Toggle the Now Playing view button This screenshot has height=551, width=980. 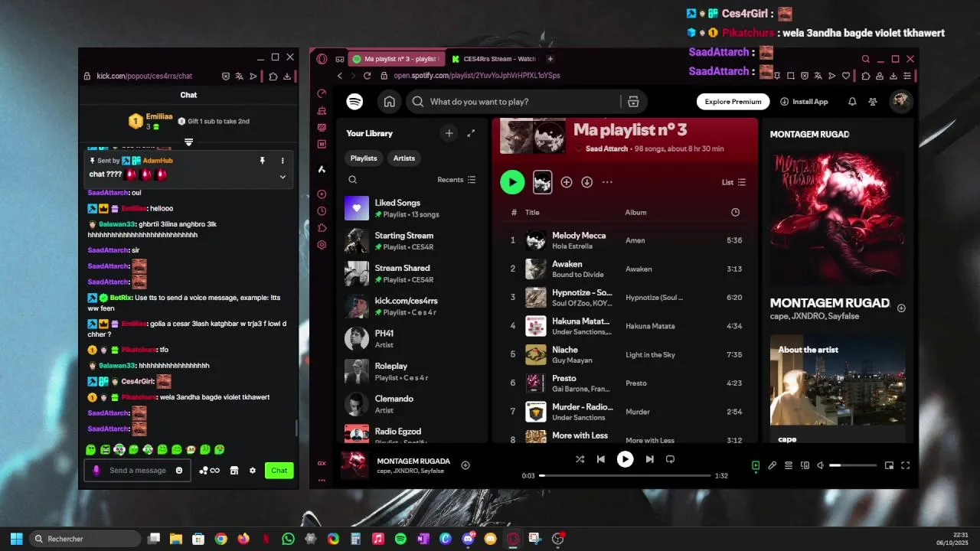756,465
